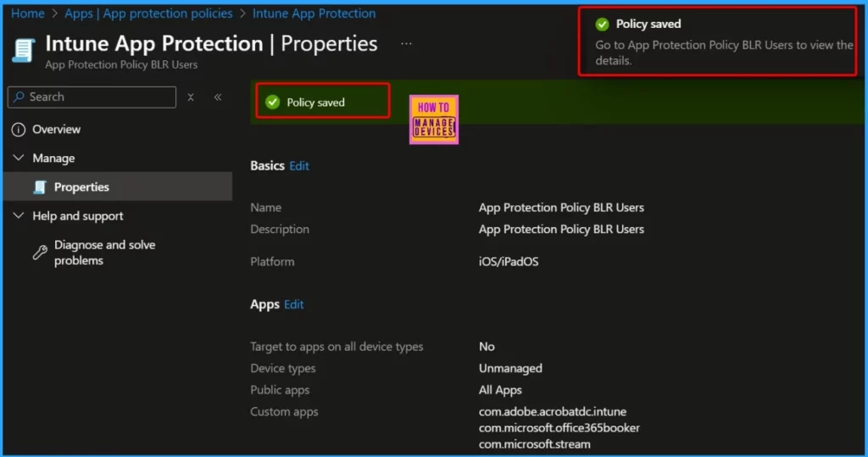Screen dimensions: 868x457
Task: Focus the sidebar Search field
Action: (92, 97)
